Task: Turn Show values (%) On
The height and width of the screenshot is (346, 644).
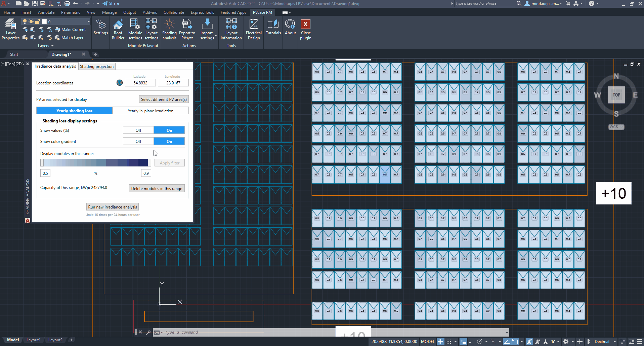Action: coord(169,130)
